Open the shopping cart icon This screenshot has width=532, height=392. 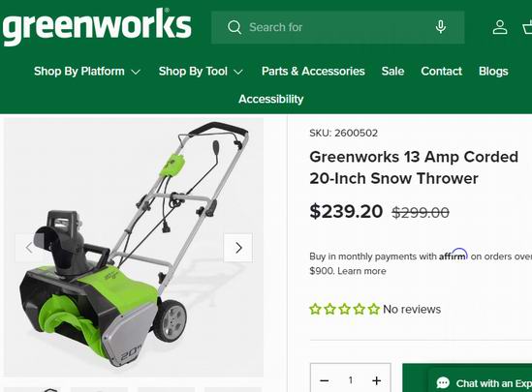pos(527,27)
